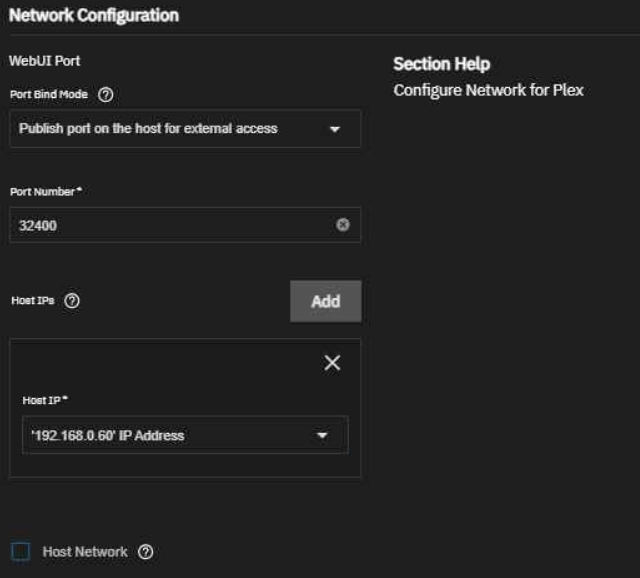Click the Port Bind Mode help icon
This screenshot has height=578, width=640.
point(106,94)
